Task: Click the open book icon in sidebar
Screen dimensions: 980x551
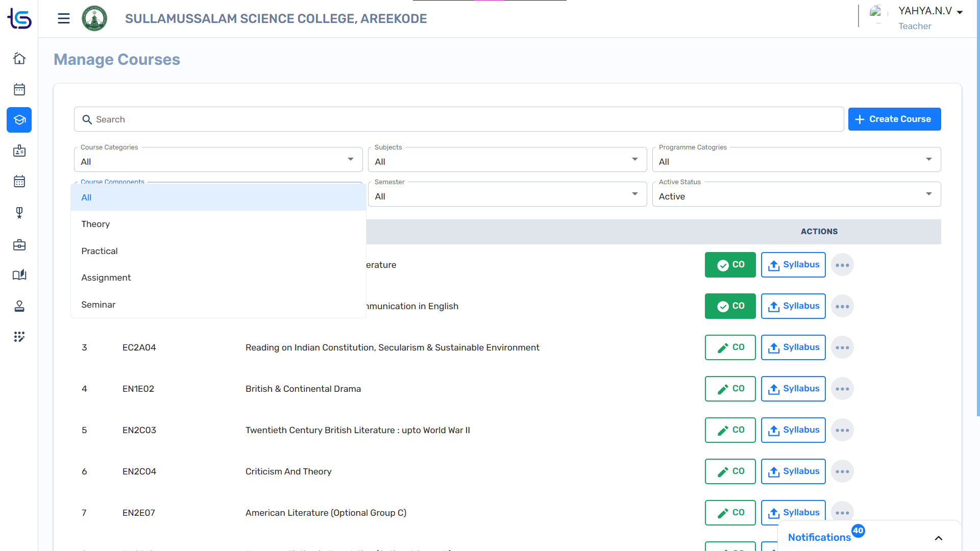Action: [19, 275]
